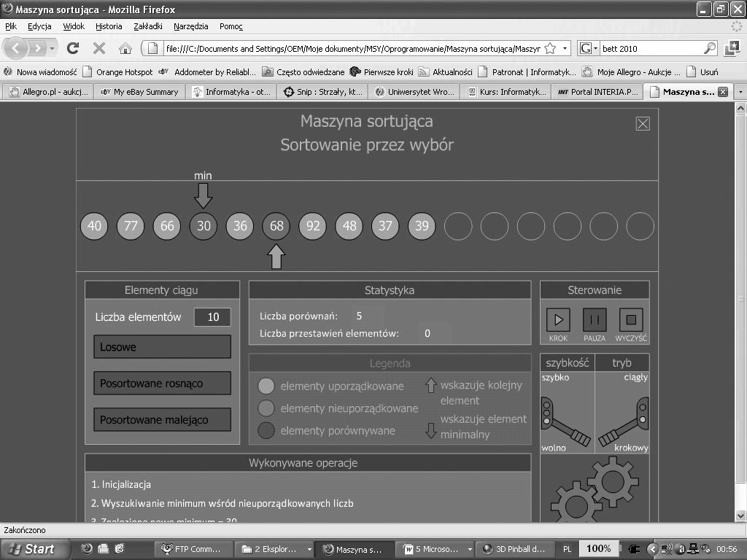The width and height of the screenshot is (747, 560).
Task: Click the 100% zoom indicator in taskbar
Action: click(x=598, y=548)
